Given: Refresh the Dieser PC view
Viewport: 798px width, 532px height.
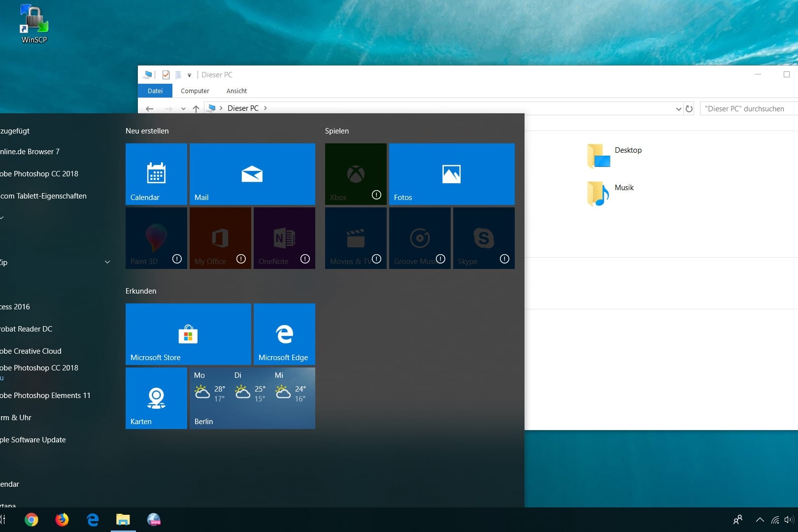Looking at the screenshot, I should point(689,108).
